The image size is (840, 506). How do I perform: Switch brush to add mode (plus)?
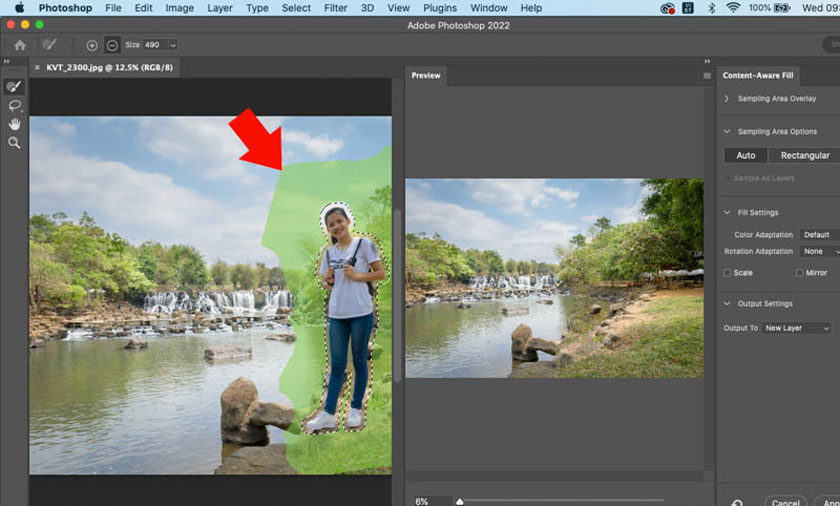92,46
